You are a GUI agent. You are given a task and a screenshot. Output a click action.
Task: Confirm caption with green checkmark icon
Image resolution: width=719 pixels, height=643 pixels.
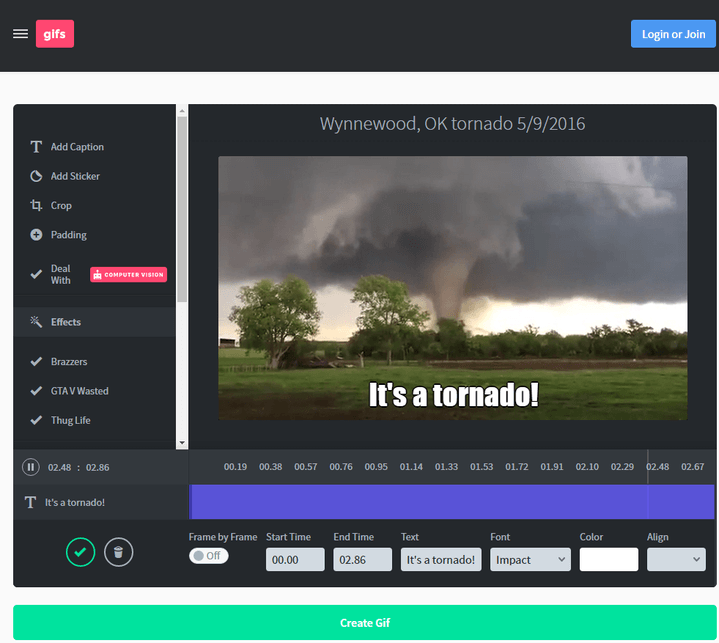[80, 551]
